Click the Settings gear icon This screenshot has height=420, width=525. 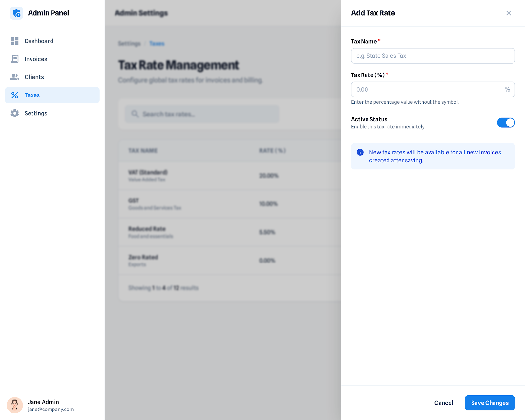click(15, 113)
